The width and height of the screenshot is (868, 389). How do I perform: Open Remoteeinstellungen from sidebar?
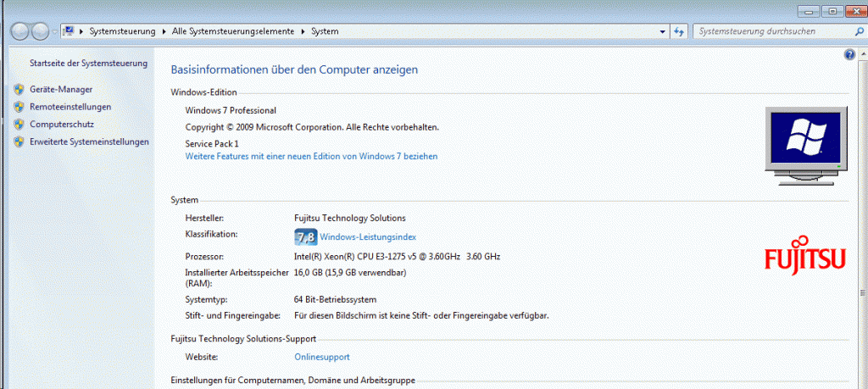(70, 107)
